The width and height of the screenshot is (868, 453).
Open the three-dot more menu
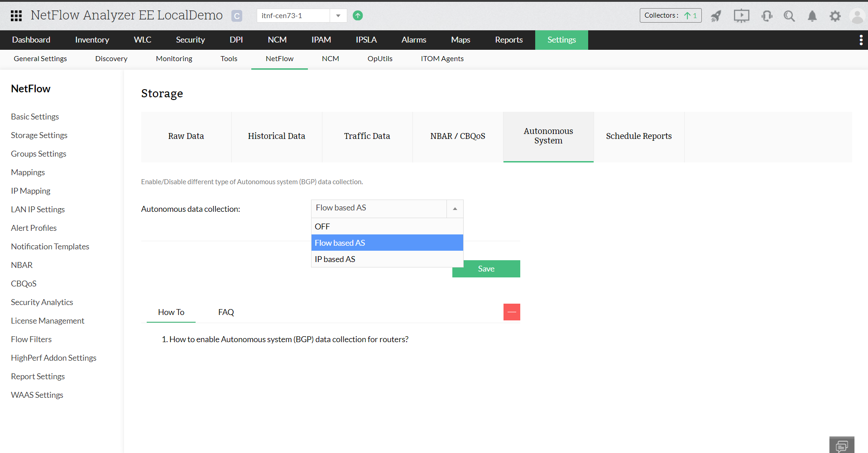861,40
